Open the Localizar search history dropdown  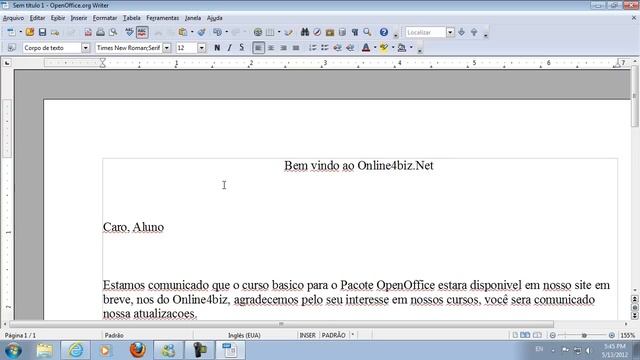click(x=450, y=32)
